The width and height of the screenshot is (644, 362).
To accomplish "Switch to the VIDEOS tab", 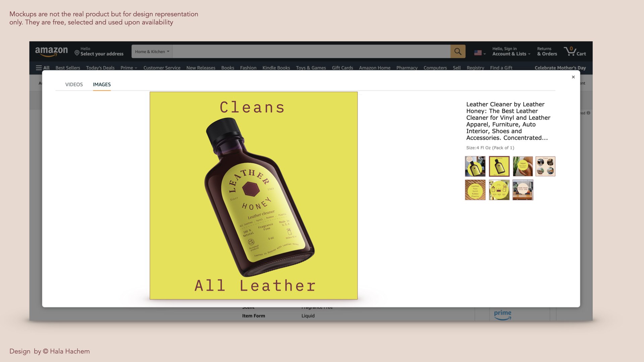I will [x=74, y=84].
